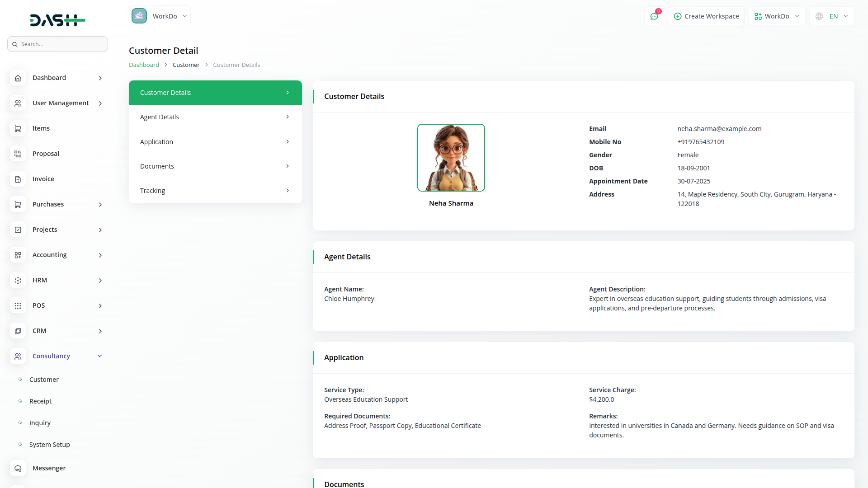Click the Dashboard home icon in sidebar
Viewport: 868px width, 488px height.
point(18,78)
